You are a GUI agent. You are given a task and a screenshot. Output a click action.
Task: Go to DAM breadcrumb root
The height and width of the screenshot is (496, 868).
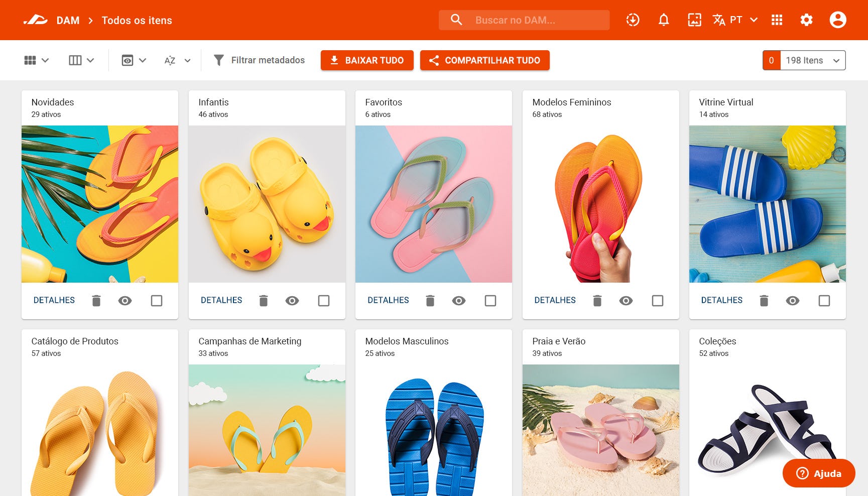[x=68, y=21]
